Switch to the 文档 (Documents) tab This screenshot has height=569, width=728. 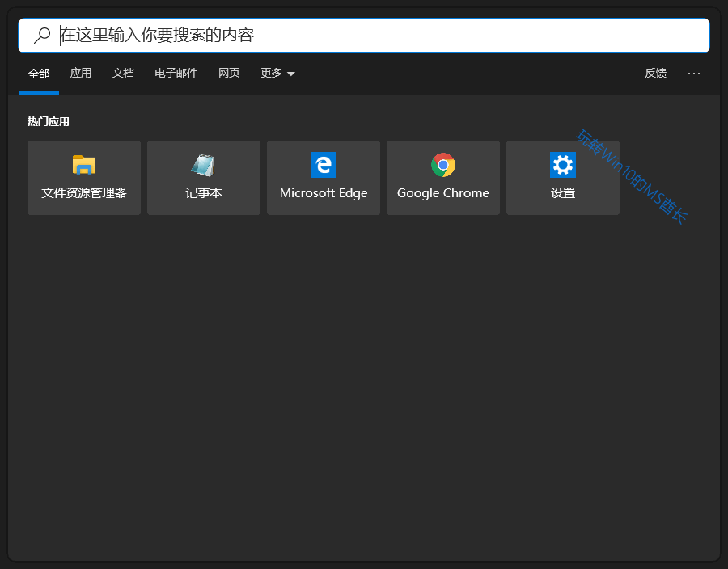123,73
